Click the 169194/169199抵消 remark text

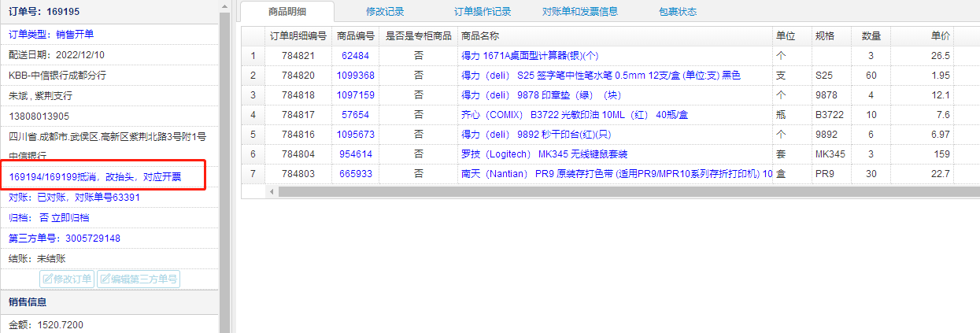[95, 176]
